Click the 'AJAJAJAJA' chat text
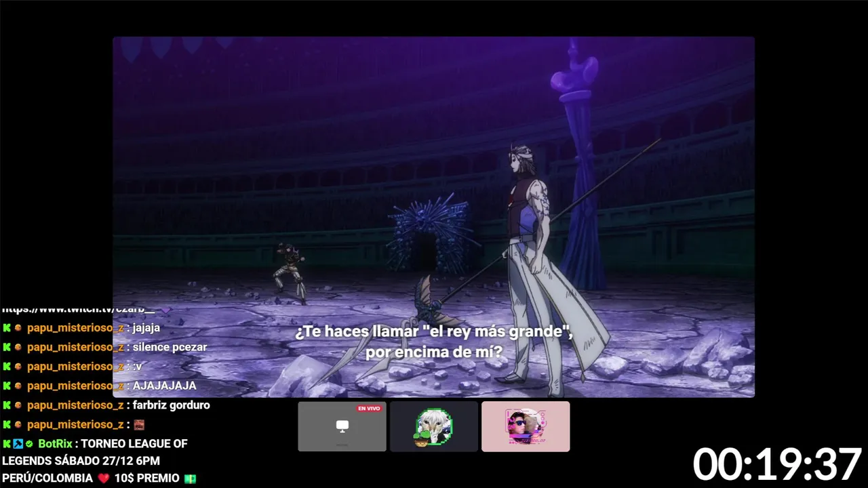 tap(165, 386)
